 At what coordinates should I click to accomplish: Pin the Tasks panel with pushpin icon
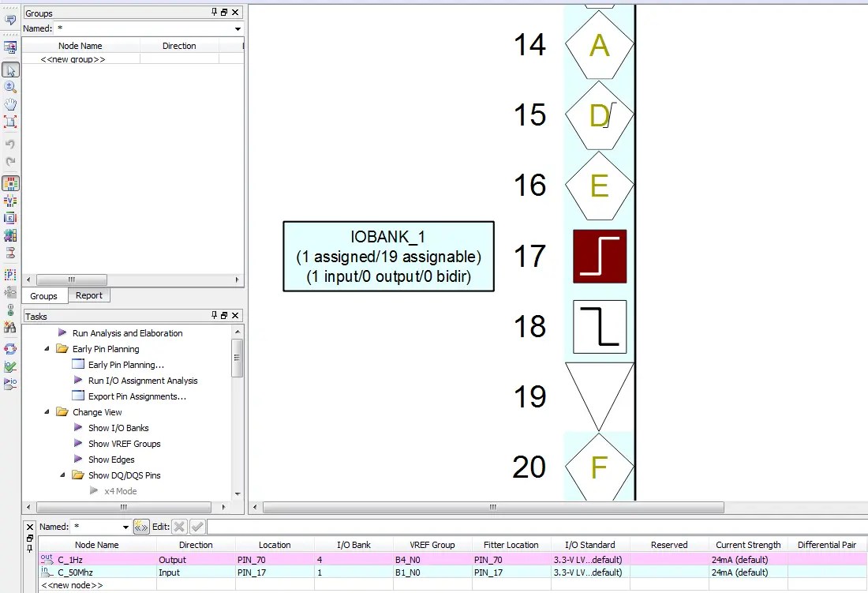(214, 315)
